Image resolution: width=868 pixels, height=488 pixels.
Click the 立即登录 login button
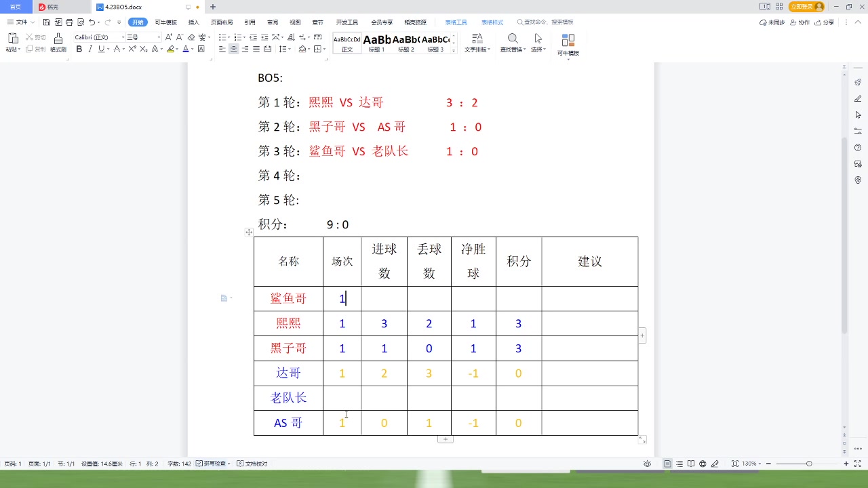pyautogui.click(x=806, y=7)
